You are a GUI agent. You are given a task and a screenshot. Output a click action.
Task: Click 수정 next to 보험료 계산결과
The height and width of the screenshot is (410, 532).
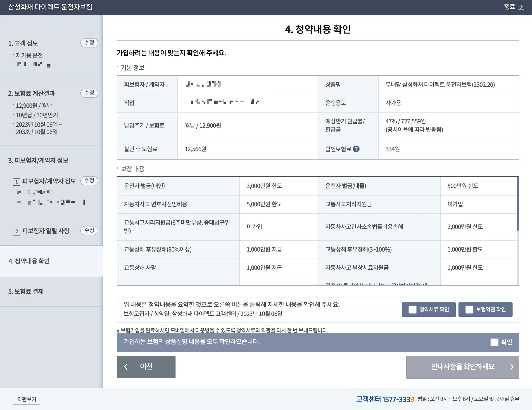pyautogui.click(x=89, y=93)
